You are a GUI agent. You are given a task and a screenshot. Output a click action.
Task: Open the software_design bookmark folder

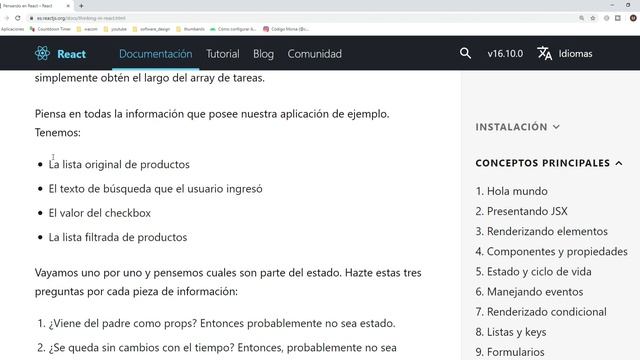coord(151,29)
